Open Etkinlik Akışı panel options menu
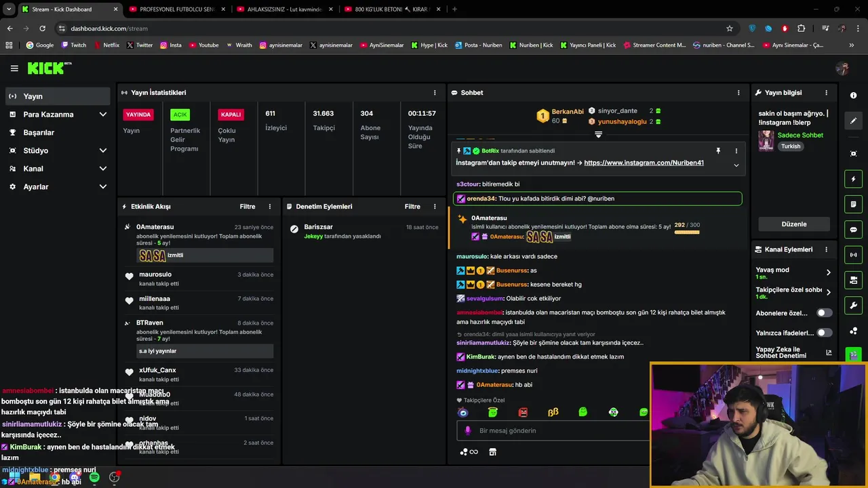Screen dimensions: 868x488 pos(270,207)
